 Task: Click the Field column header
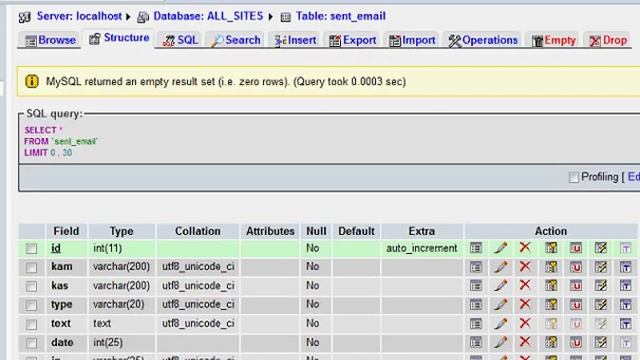tap(66, 231)
